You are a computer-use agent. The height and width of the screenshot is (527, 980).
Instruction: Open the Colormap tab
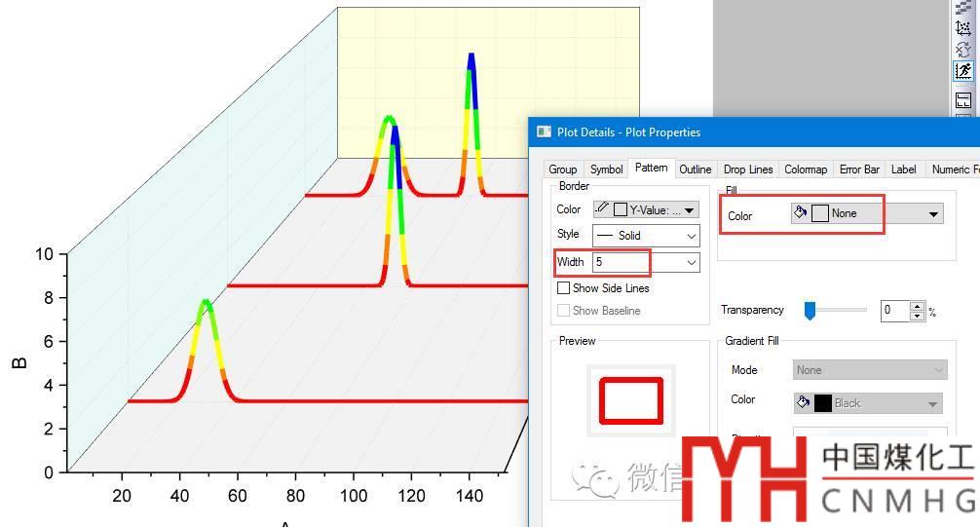click(x=806, y=169)
